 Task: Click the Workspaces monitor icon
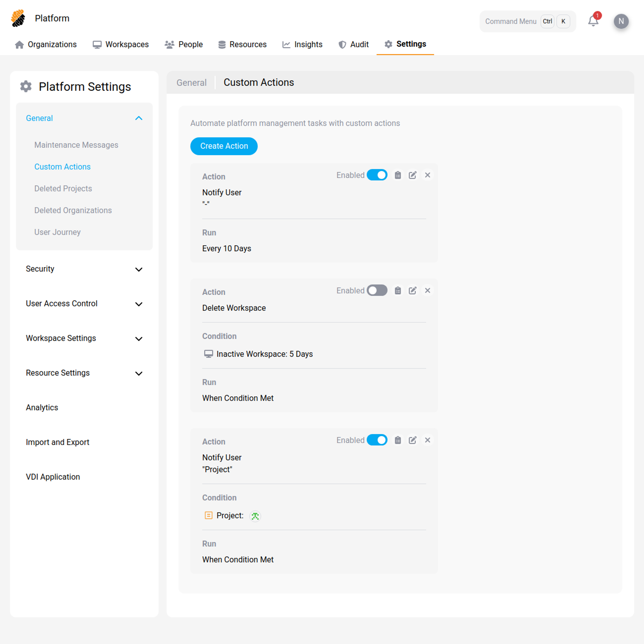click(97, 44)
